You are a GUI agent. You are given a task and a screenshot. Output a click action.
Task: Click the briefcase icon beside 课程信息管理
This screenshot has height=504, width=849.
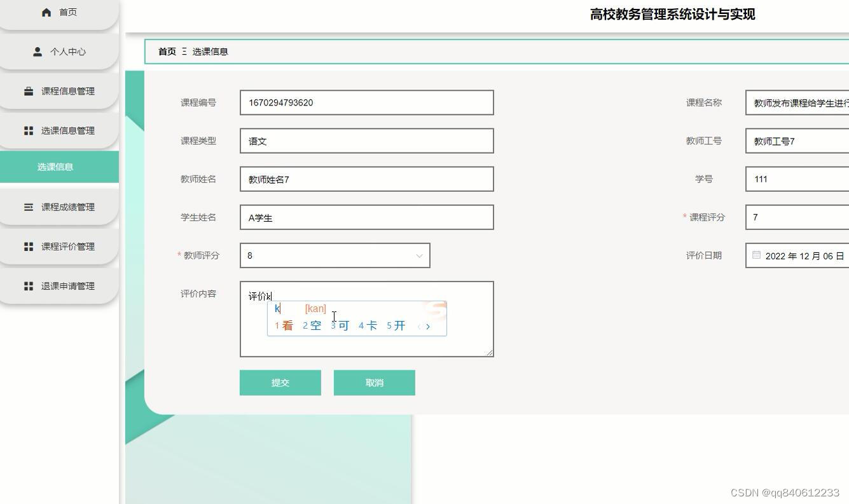(29, 91)
